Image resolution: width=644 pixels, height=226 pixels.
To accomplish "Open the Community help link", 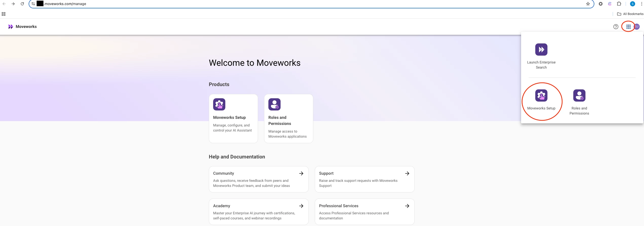I will (x=259, y=179).
